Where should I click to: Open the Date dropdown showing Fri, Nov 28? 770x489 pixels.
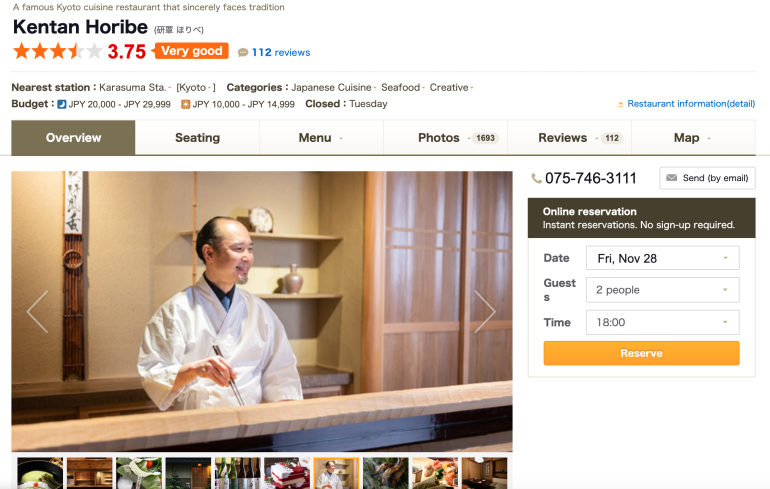(x=662, y=258)
